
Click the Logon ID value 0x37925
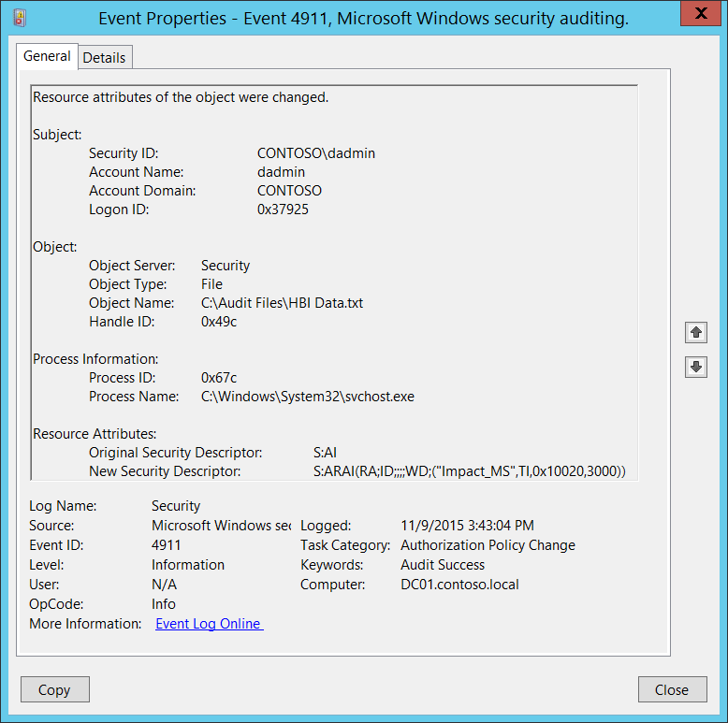(283, 210)
